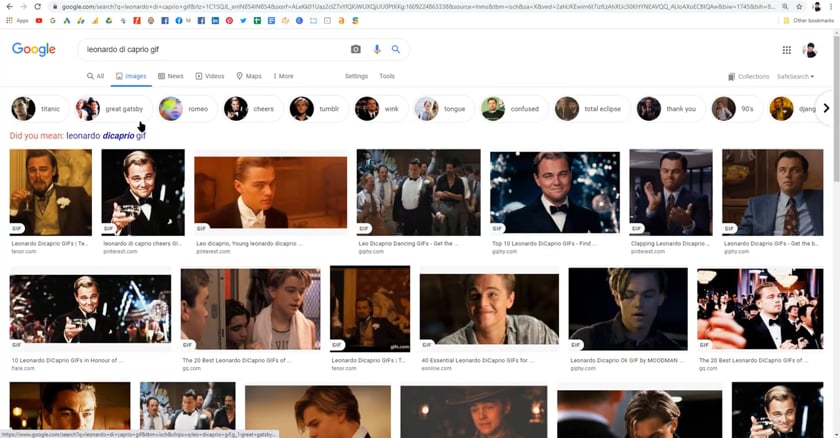Open the LinkedIn bookmark icon

(215, 20)
